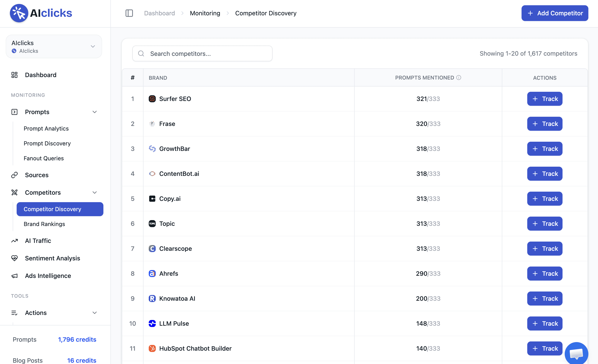Screen dimensions: 598x364
Task: Click the Prompts Mentioned info icon
Action: pos(459,78)
